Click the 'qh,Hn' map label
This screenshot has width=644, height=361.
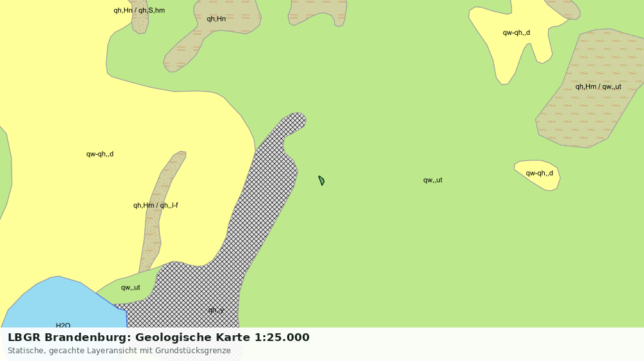tap(216, 19)
